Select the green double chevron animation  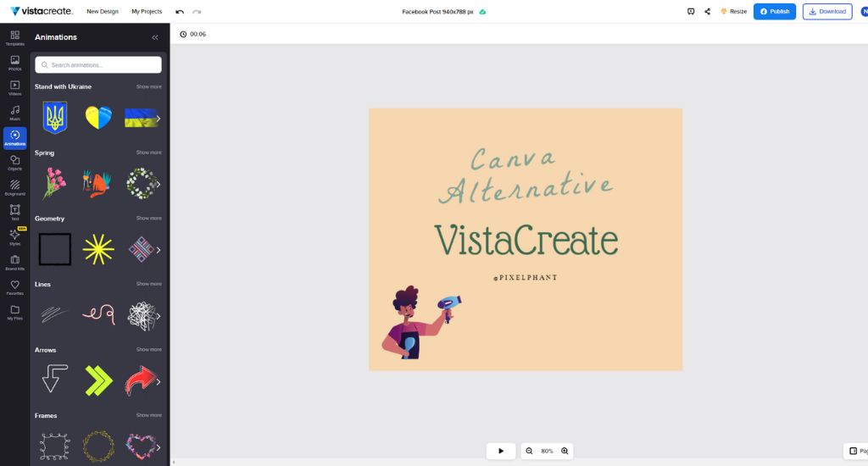click(x=98, y=380)
